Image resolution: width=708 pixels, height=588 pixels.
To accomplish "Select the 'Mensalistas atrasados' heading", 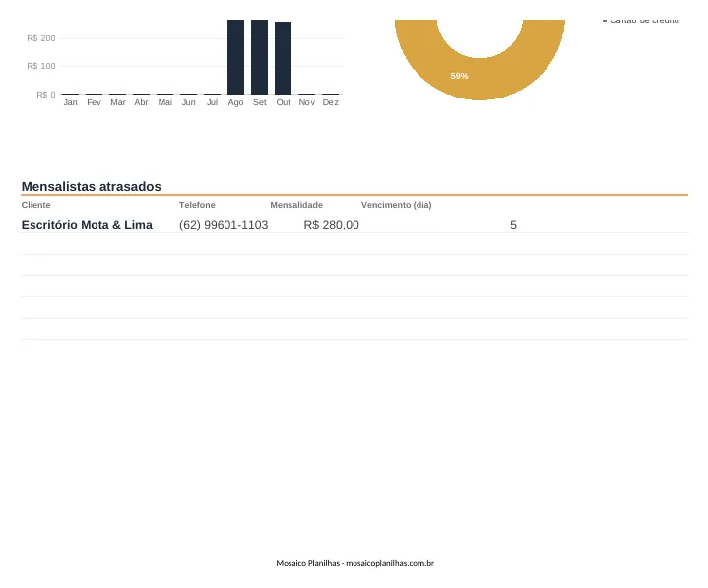I will coord(92,186).
